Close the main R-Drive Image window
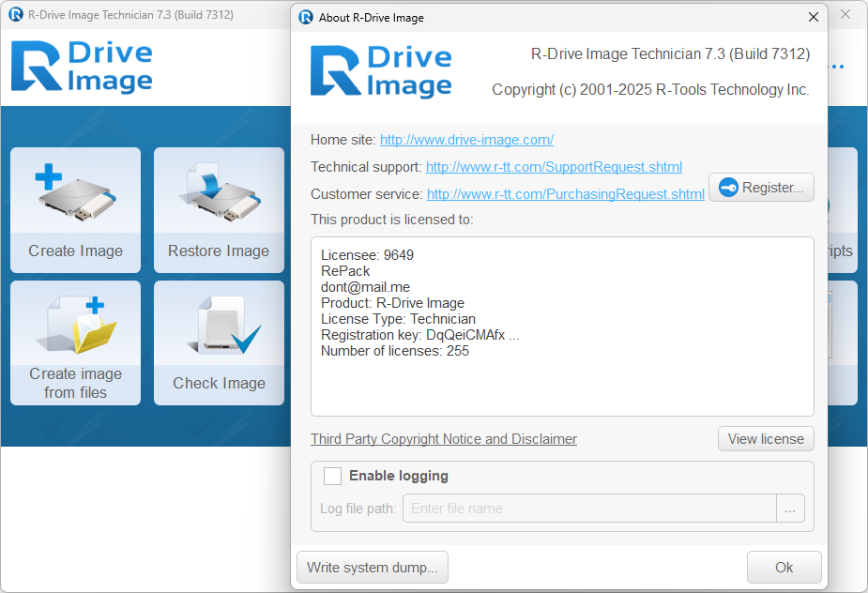Viewport: 868px width, 593px height. click(845, 14)
